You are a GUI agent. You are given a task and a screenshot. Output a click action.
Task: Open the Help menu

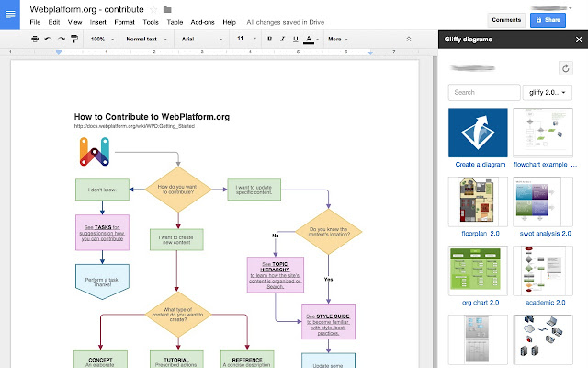click(229, 22)
